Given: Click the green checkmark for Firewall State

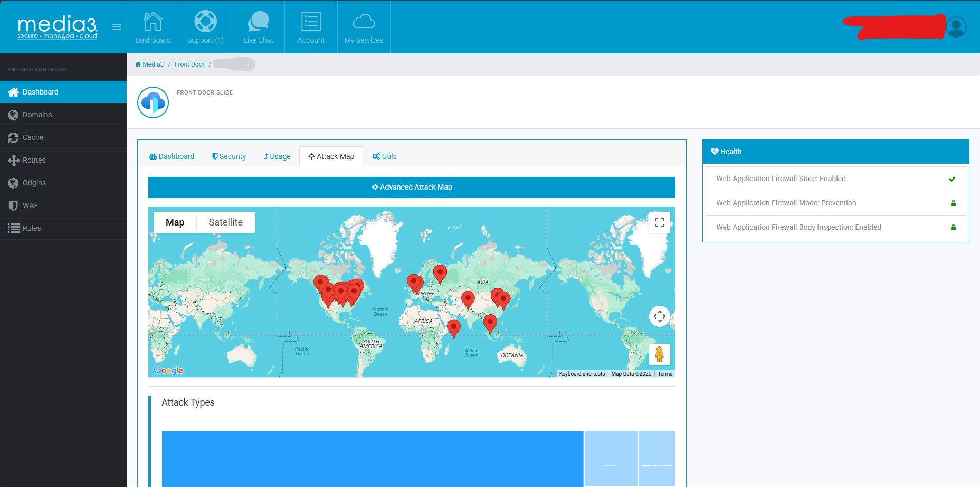Looking at the screenshot, I should click(x=952, y=179).
